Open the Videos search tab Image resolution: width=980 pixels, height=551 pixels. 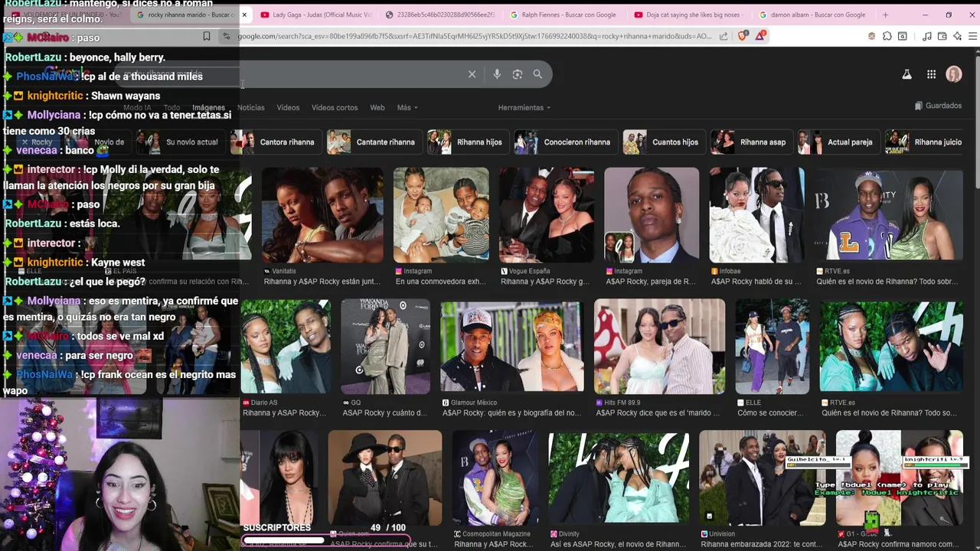[288, 108]
